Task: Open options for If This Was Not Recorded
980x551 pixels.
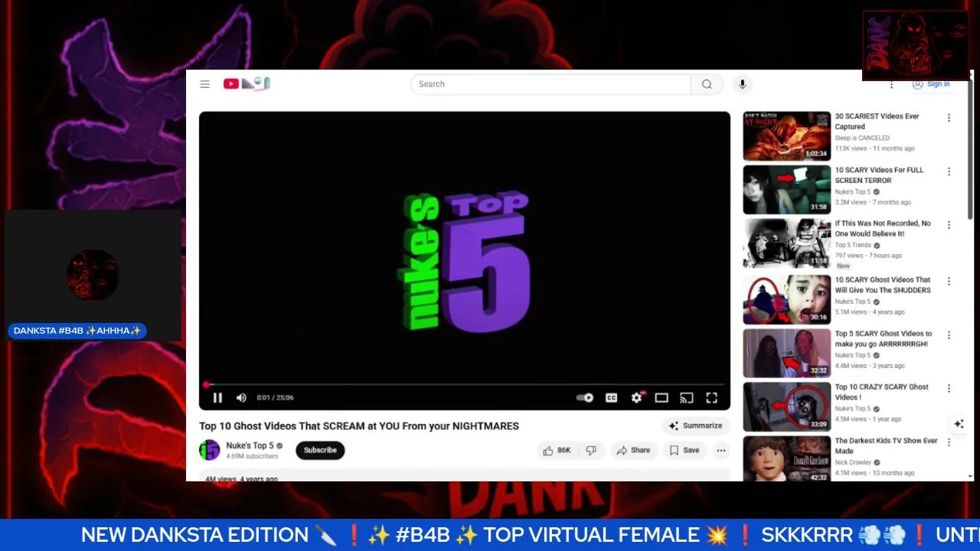Action: (949, 225)
